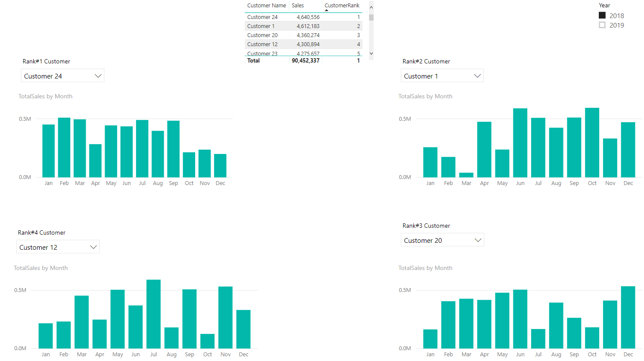
Task: Select the Apr bar in the Rank#1 Customer chart
Action: [95, 160]
